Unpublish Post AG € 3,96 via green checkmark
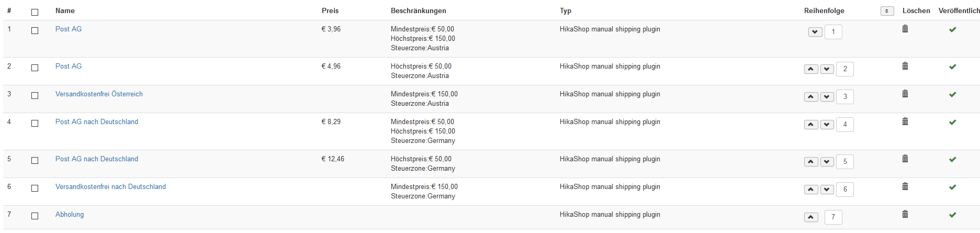Image resolution: width=980 pixels, height=233 pixels. (952, 29)
